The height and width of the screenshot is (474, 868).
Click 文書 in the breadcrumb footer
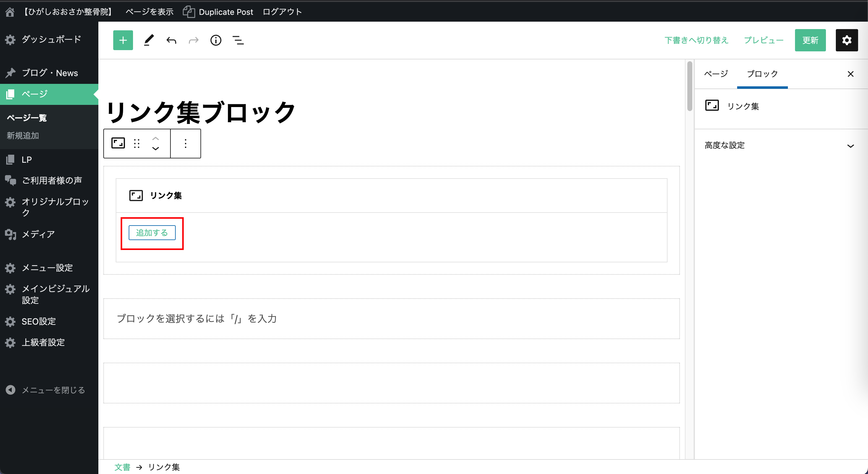pyautogui.click(x=122, y=467)
